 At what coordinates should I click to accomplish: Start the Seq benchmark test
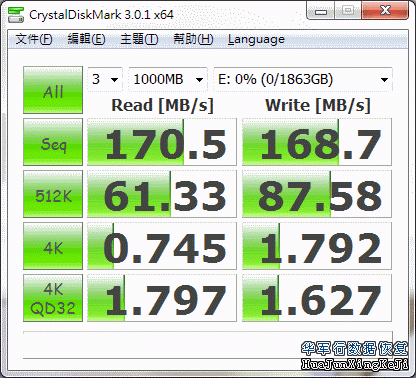pyautogui.click(x=53, y=142)
